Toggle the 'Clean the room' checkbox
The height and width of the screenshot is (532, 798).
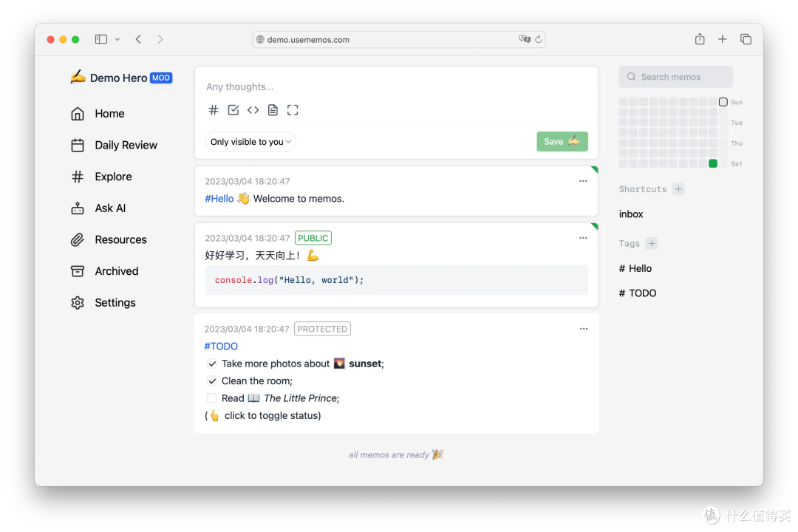(x=212, y=381)
